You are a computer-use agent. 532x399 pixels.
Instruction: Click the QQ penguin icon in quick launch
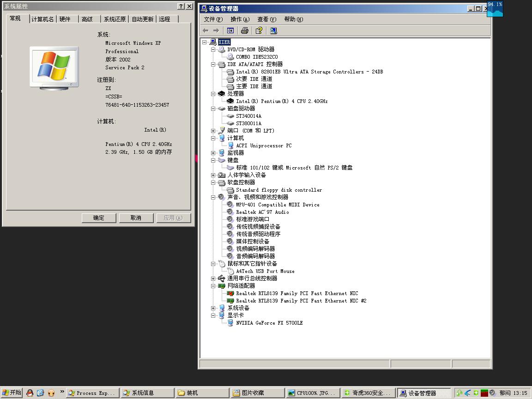[30, 393]
